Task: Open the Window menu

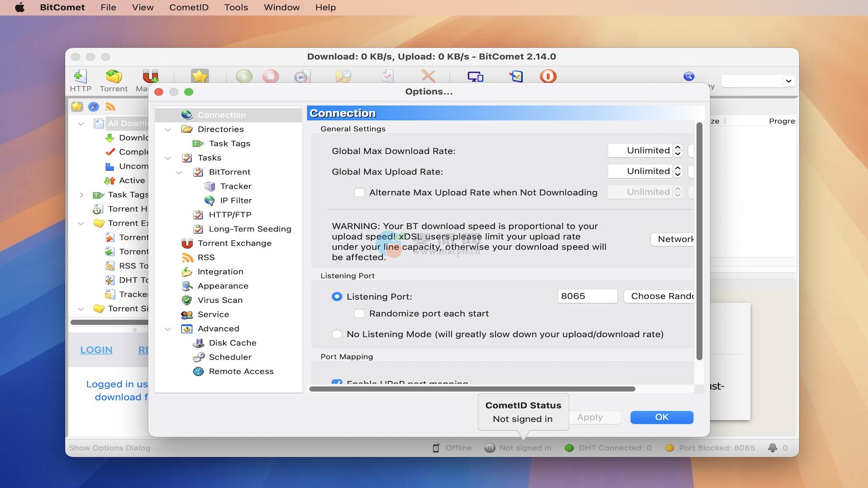Action: coord(282,7)
